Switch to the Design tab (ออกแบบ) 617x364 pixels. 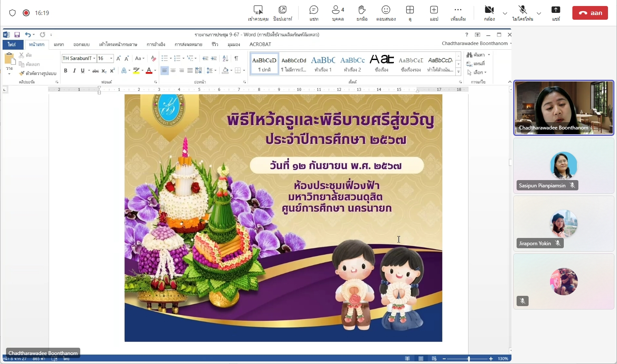point(81,44)
